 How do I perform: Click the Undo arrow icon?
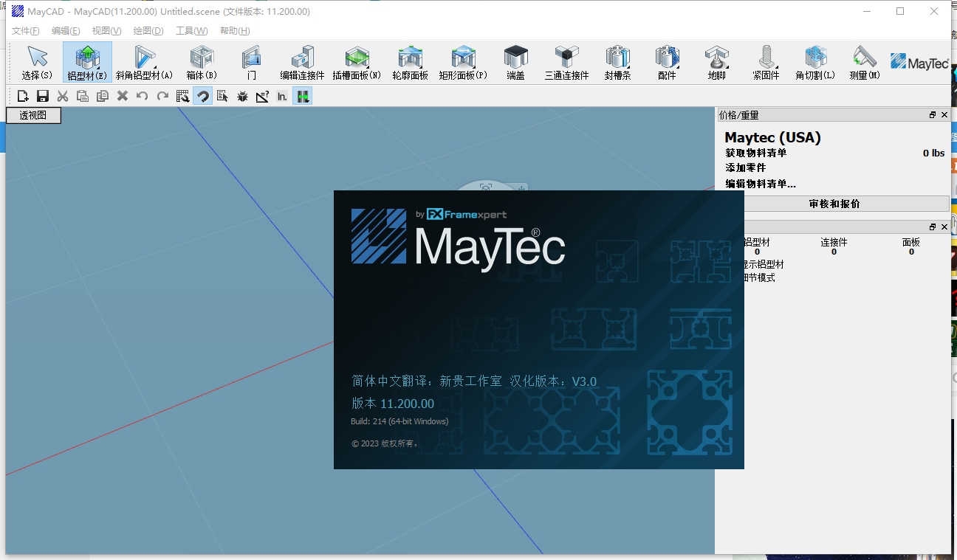coord(143,96)
